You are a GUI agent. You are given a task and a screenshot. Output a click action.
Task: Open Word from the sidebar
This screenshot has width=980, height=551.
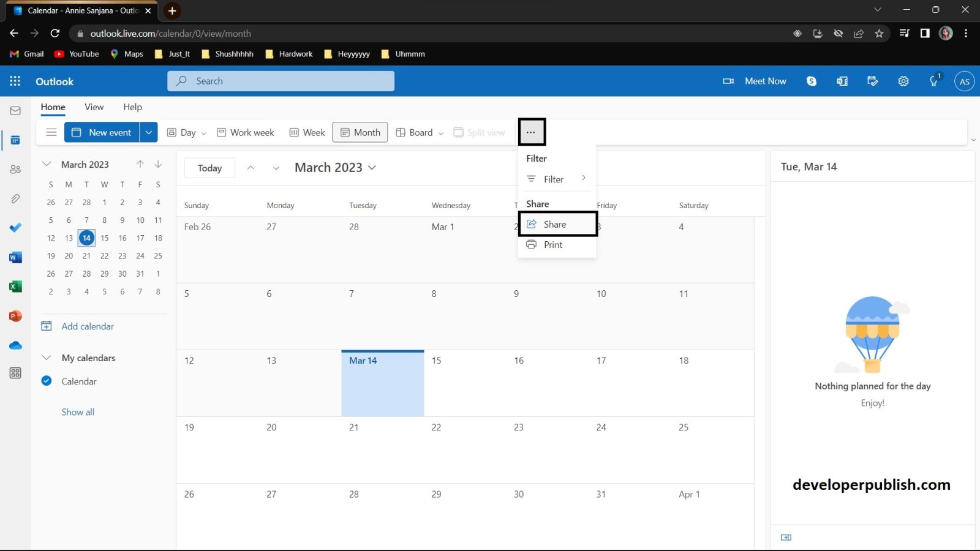tap(15, 257)
